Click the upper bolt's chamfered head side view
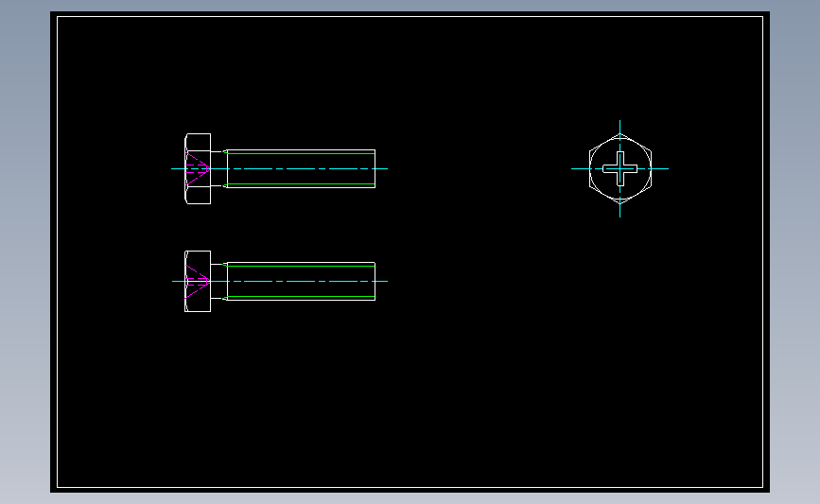 [198, 169]
